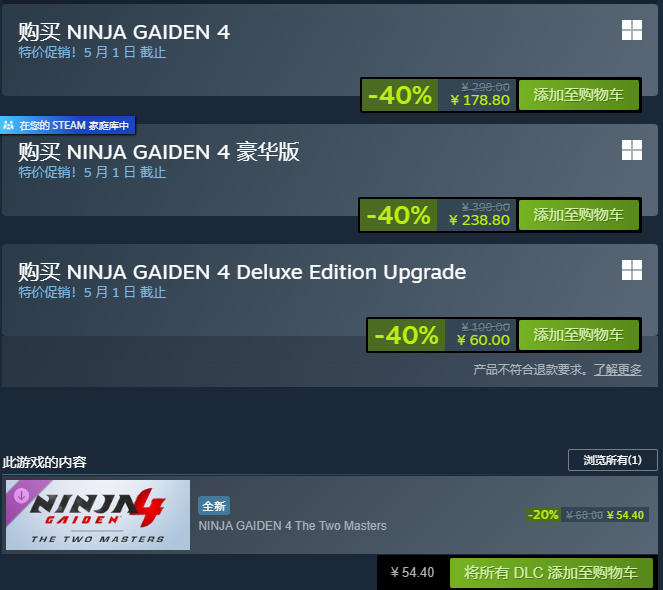Click 浏览所有(1) browse all button
Screen dimensions: 663x590
613,460
